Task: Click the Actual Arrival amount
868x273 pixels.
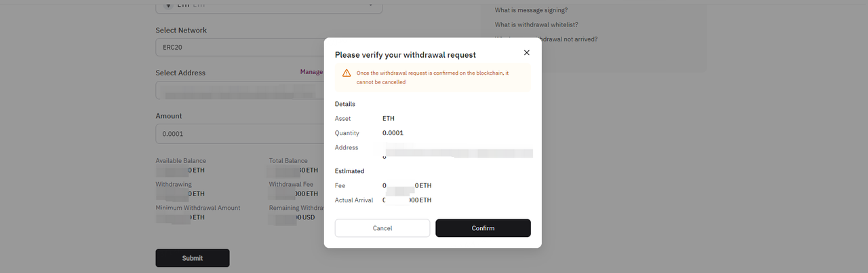Action: 407,200
